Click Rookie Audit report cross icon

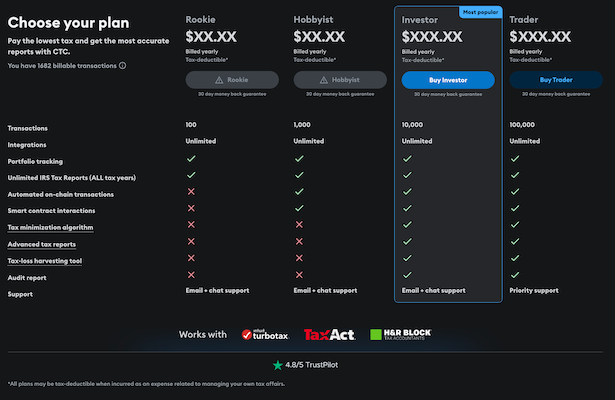[191, 275]
